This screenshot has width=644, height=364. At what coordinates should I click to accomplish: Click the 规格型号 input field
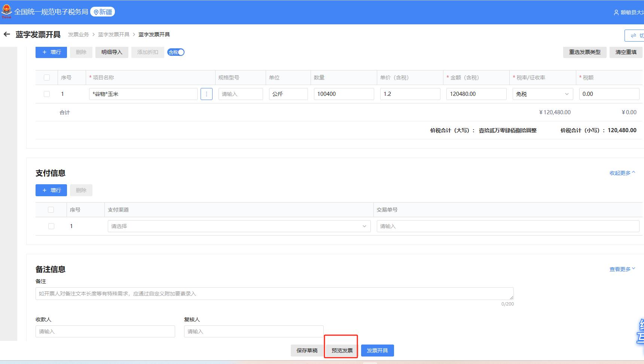pos(241,94)
